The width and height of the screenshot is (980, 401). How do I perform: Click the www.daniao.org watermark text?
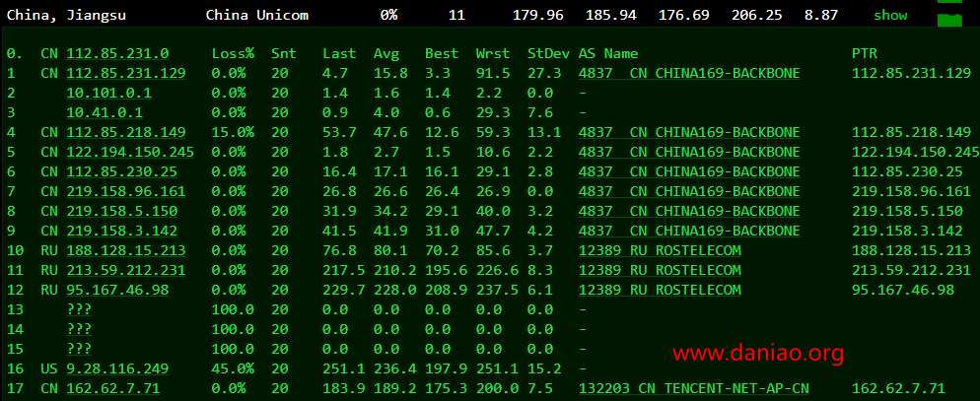[x=759, y=352]
